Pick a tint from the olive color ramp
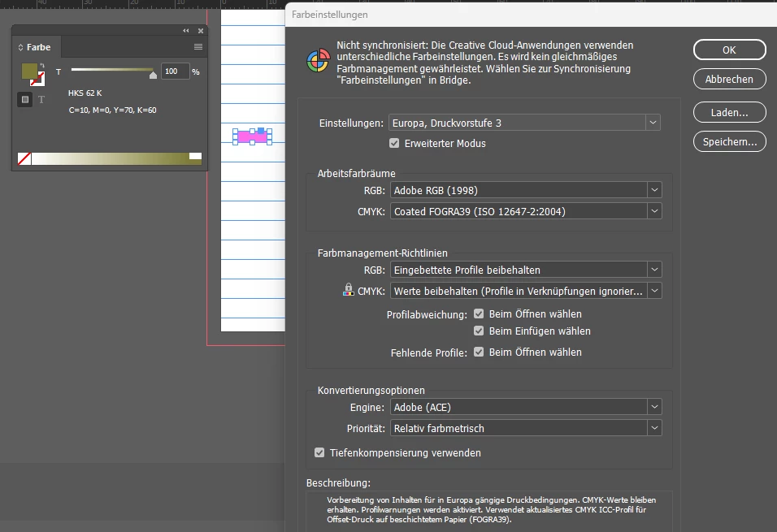 click(110, 158)
